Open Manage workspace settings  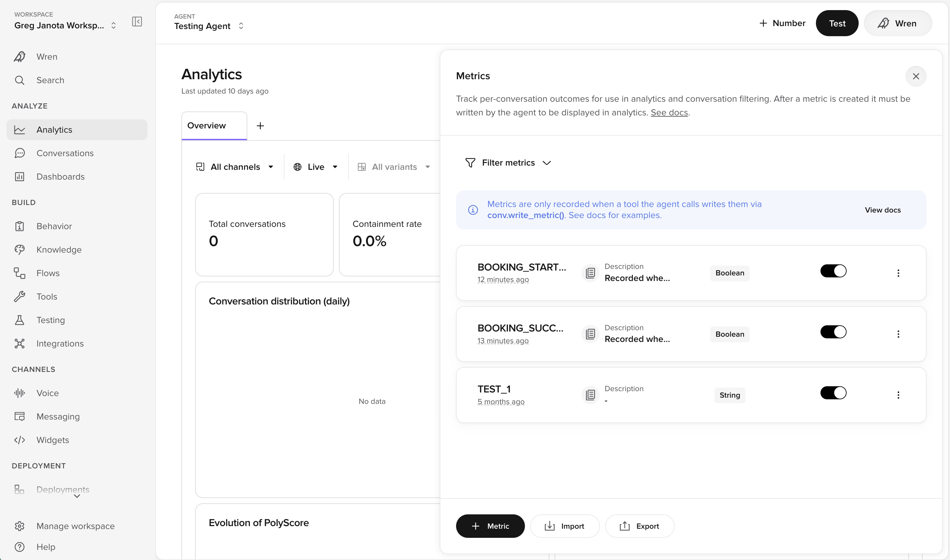(77, 526)
